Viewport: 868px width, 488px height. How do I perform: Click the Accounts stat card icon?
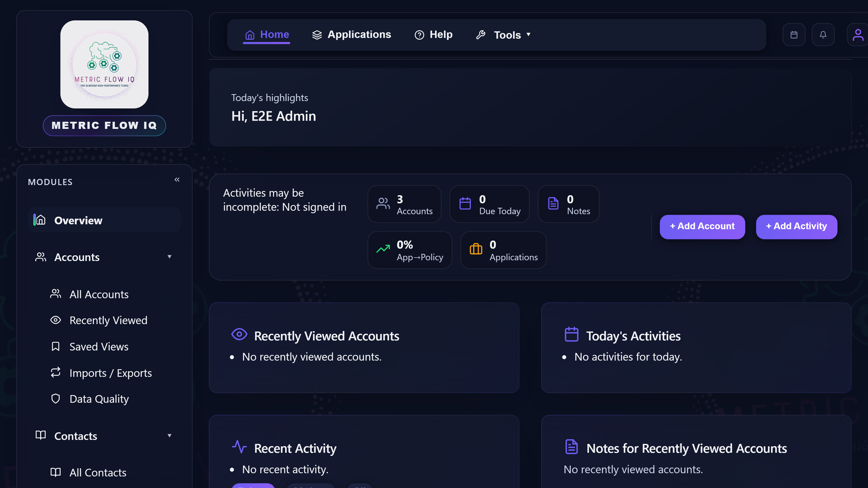point(383,203)
